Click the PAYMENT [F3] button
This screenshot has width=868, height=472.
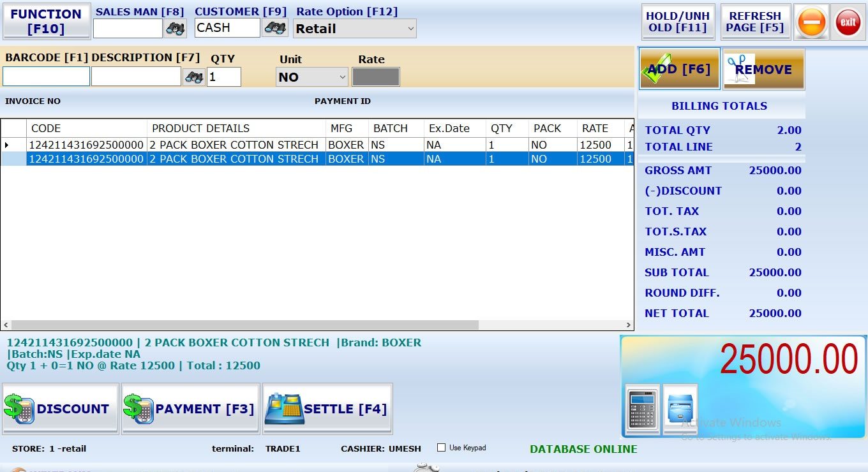click(191, 409)
